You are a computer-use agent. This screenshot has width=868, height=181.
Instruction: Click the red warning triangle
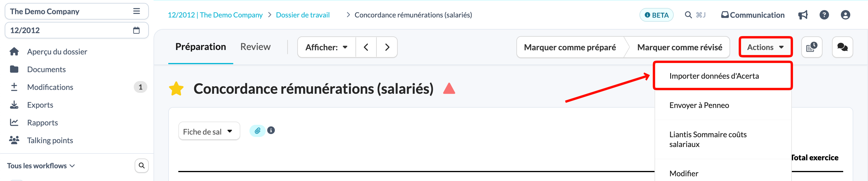[449, 88]
